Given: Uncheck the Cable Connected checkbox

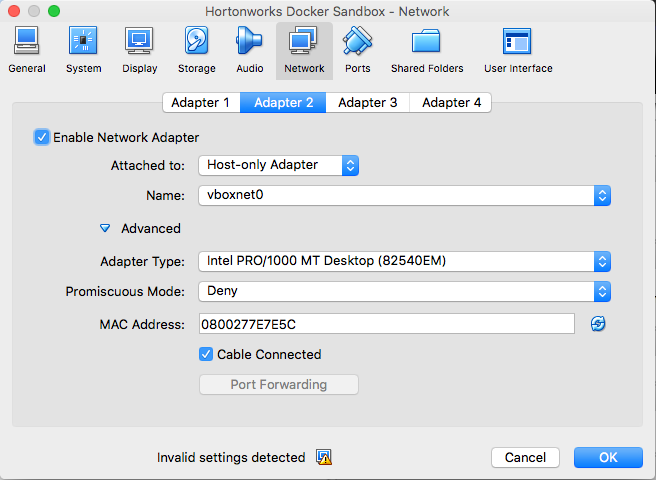Looking at the screenshot, I should pyautogui.click(x=205, y=354).
